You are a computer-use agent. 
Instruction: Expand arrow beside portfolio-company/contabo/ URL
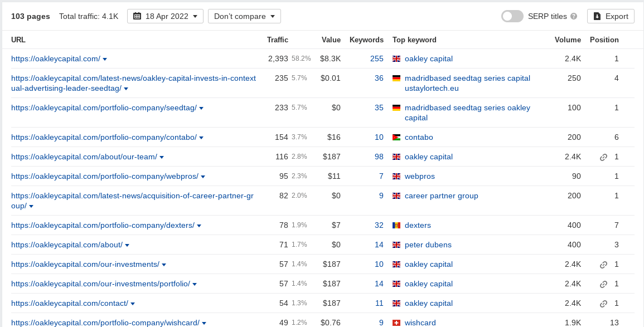[x=201, y=138]
